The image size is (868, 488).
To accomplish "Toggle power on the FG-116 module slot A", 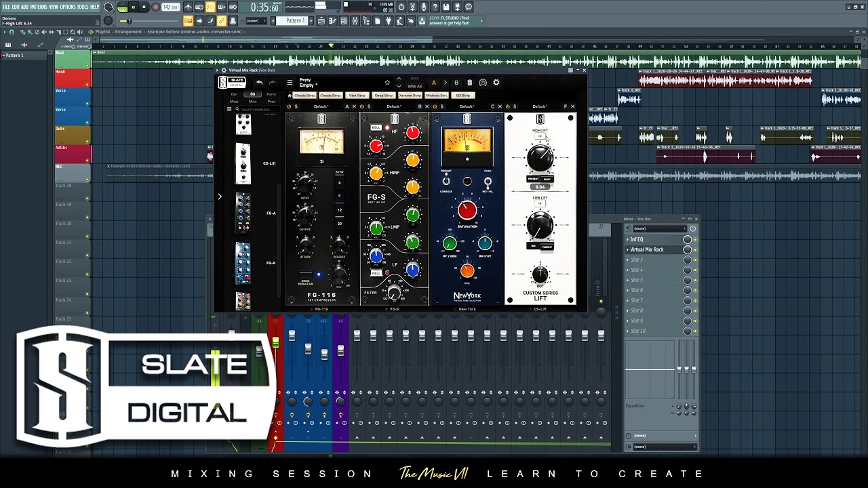I will click(x=288, y=106).
